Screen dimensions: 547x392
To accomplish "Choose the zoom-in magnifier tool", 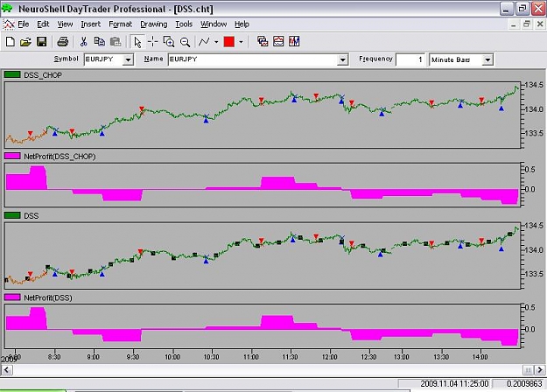I will [x=169, y=42].
